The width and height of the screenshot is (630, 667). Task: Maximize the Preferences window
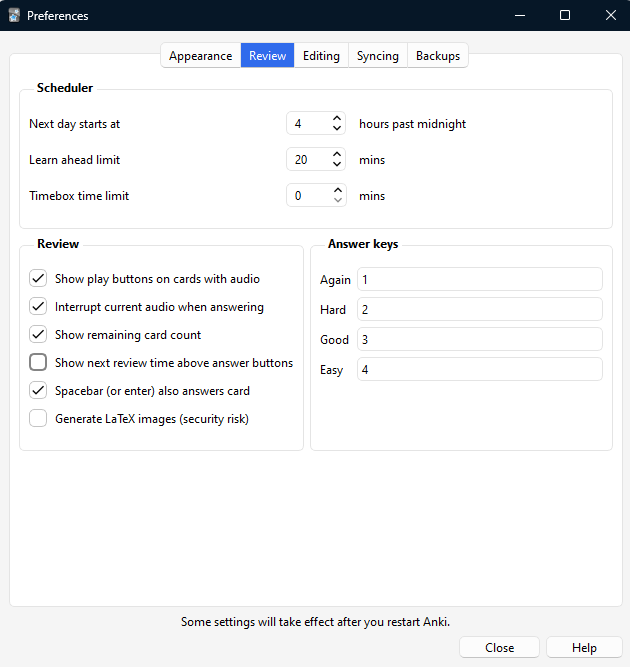pyautogui.click(x=565, y=15)
